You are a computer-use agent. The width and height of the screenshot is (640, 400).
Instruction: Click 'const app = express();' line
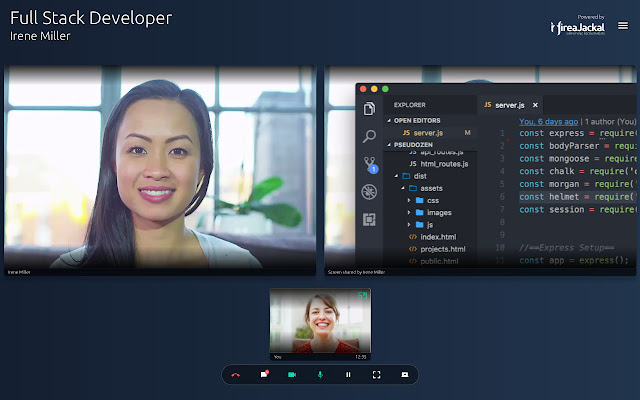click(x=574, y=260)
